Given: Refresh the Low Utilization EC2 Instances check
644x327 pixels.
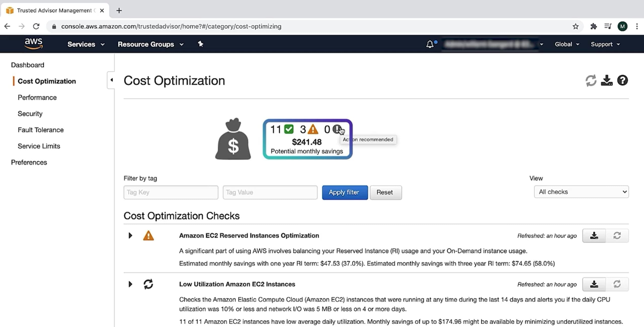Looking at the screenshot, I should click(x=617, y=284).
